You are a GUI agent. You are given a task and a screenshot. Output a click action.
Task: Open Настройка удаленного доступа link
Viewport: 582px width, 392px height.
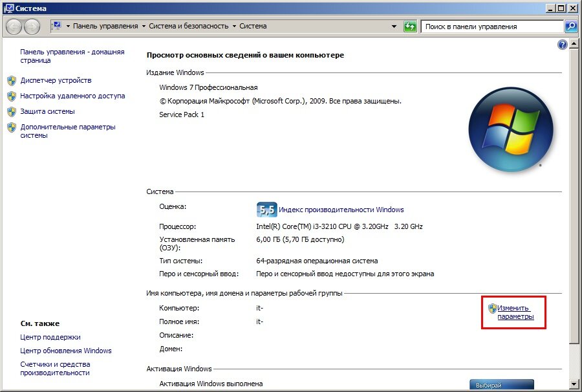click(x=72, y=96)
